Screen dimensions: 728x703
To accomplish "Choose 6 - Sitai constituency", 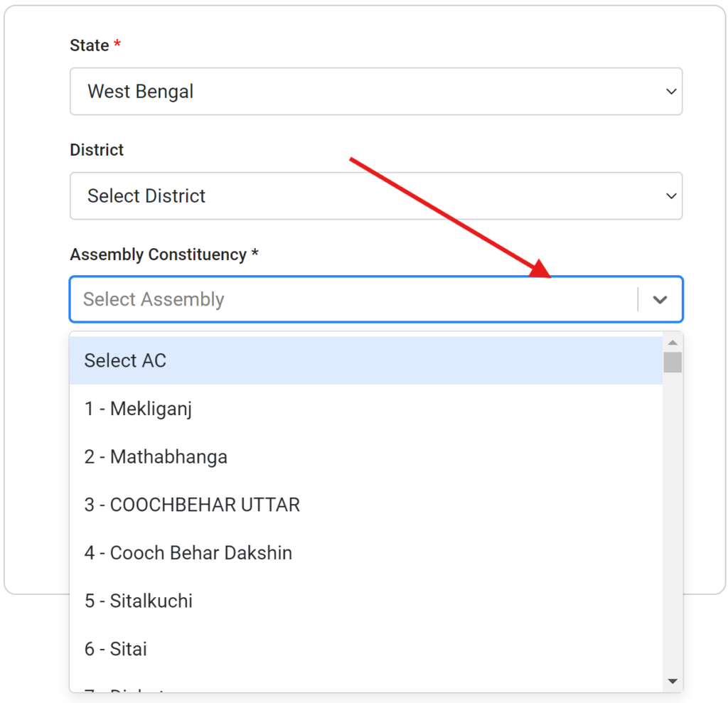I will pos(115,649).
